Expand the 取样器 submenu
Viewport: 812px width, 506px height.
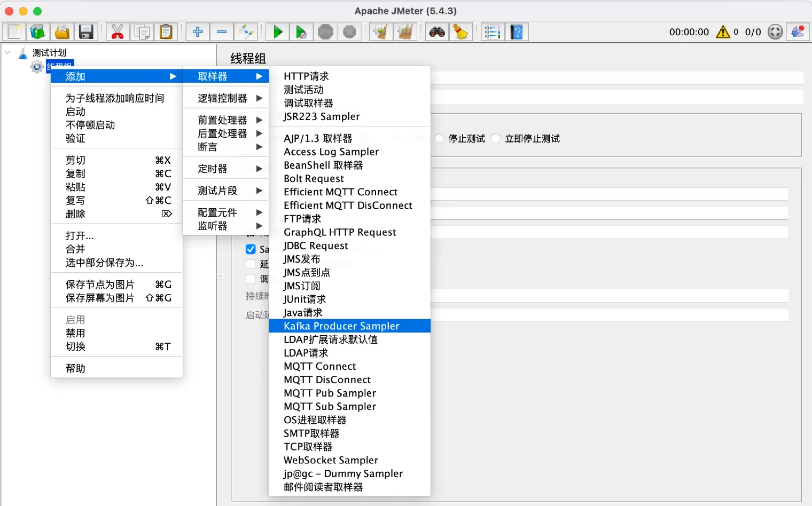pos(226,76)
